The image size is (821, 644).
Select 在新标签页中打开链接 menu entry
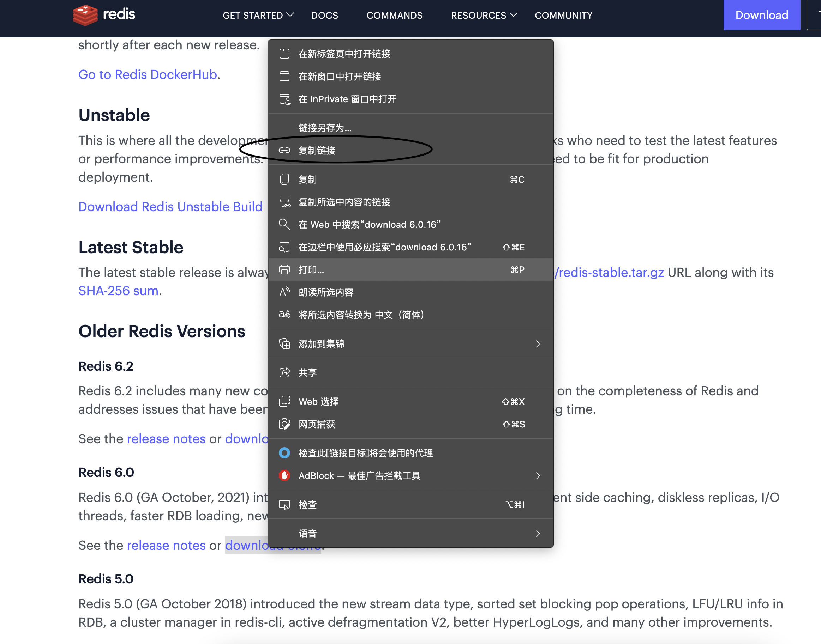pos(344,54)
